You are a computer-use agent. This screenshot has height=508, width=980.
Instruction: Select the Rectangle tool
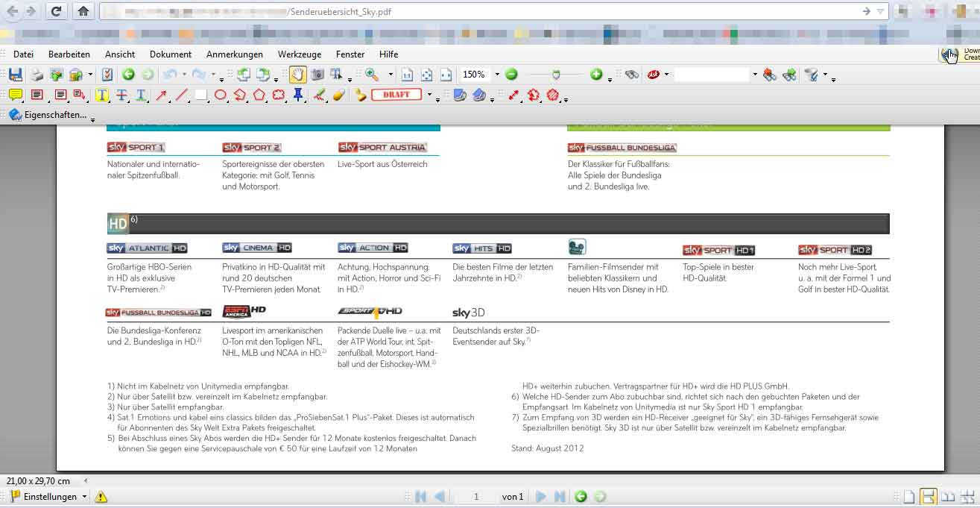pos(200,95)
